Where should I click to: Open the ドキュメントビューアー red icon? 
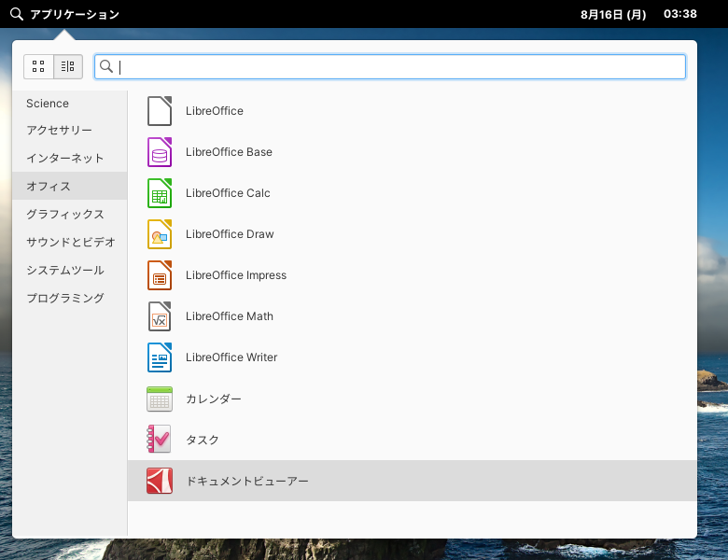[160, 481]
